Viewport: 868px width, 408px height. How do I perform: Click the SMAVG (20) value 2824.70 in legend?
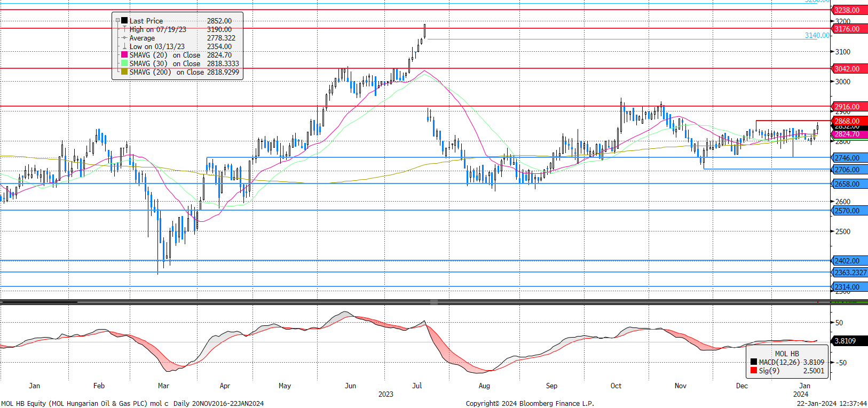click(219, 55)
